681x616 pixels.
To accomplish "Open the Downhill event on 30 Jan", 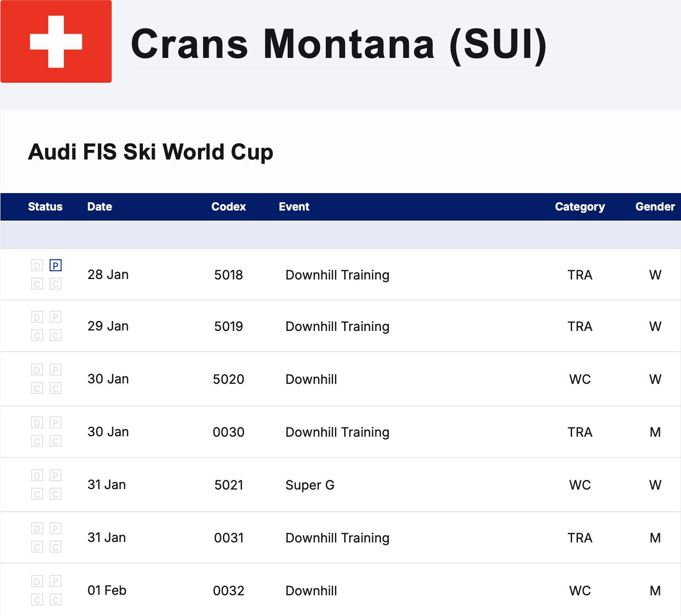I will [311, 379].
